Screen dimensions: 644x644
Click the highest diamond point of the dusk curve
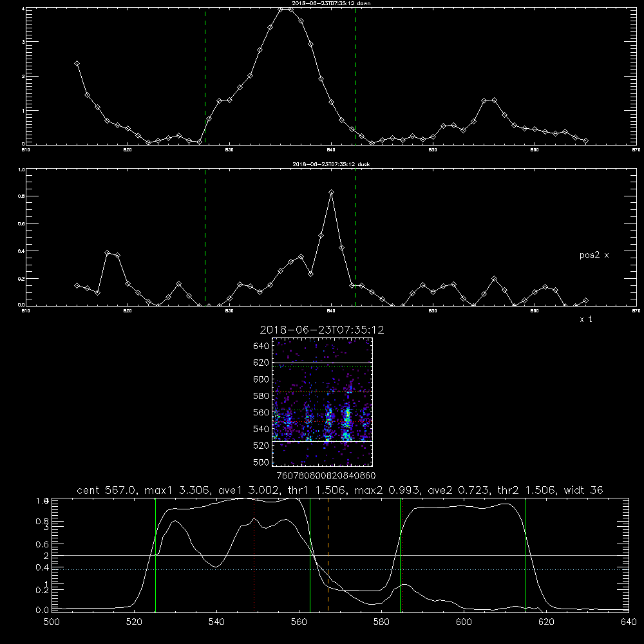click(x=332, y=192)
